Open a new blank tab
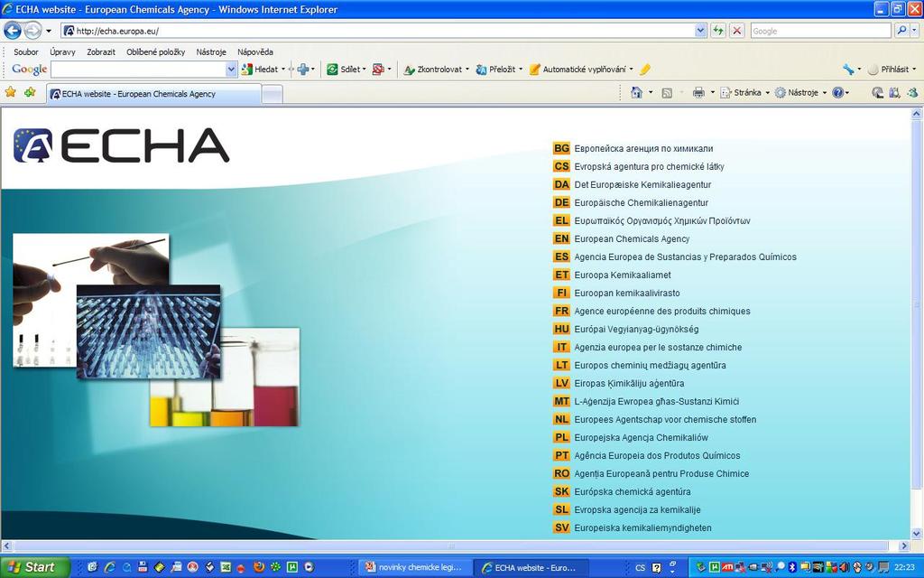The width and height of the screenshot is (924, 578). coord(273,94)
